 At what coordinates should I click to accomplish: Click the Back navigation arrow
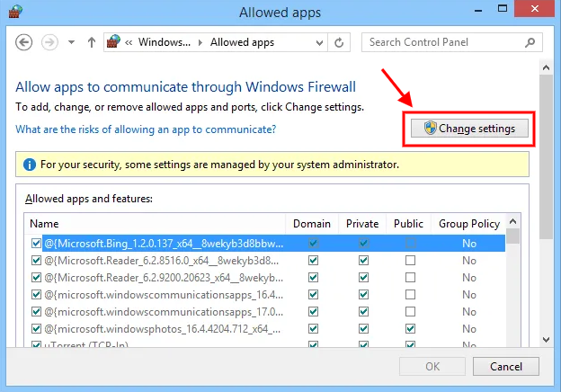24,42
